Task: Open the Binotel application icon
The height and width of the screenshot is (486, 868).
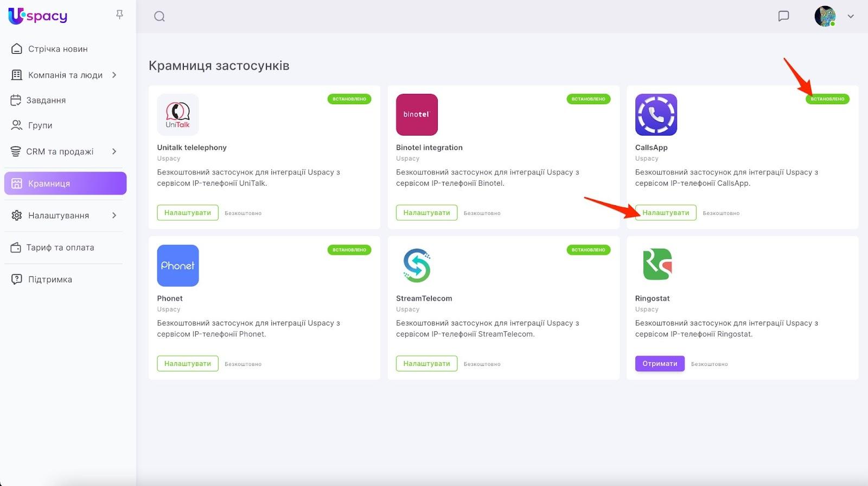Action: pos(417,115)
